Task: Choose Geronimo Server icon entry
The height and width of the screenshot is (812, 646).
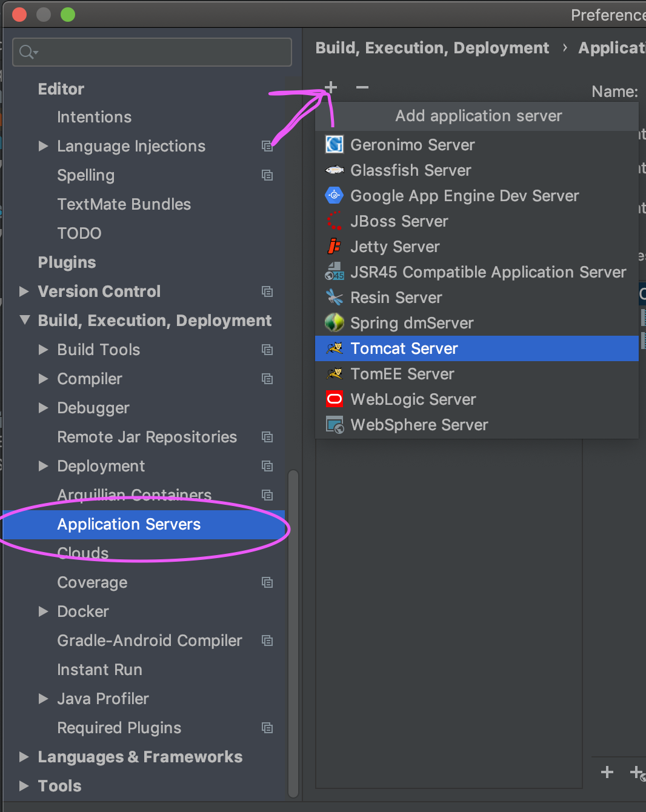Action: pyautogui.click(x=335, y=145)
